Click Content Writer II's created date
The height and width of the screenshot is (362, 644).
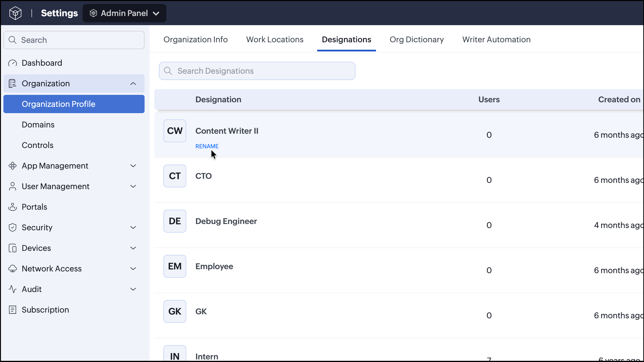pyautogui.click(x=619, y=135)
